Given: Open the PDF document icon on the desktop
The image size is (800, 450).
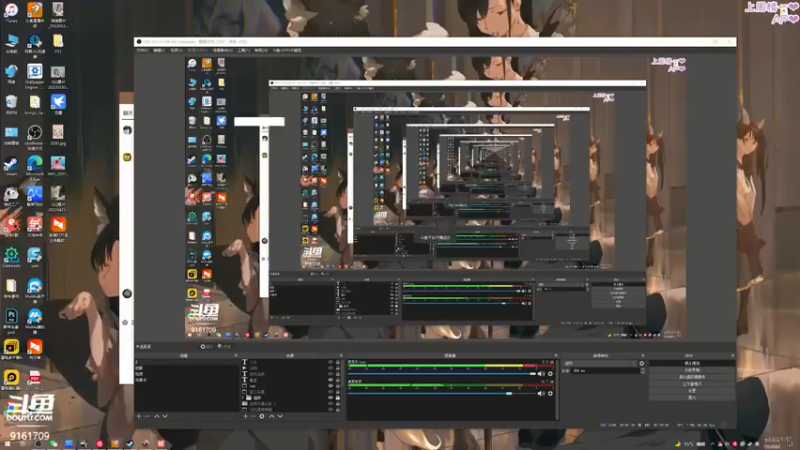Looking at the screenshot, I should click(x=35, y=380).
